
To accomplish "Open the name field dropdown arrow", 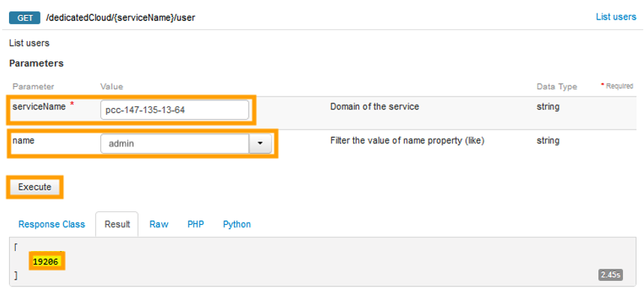I will click(260, 144).
